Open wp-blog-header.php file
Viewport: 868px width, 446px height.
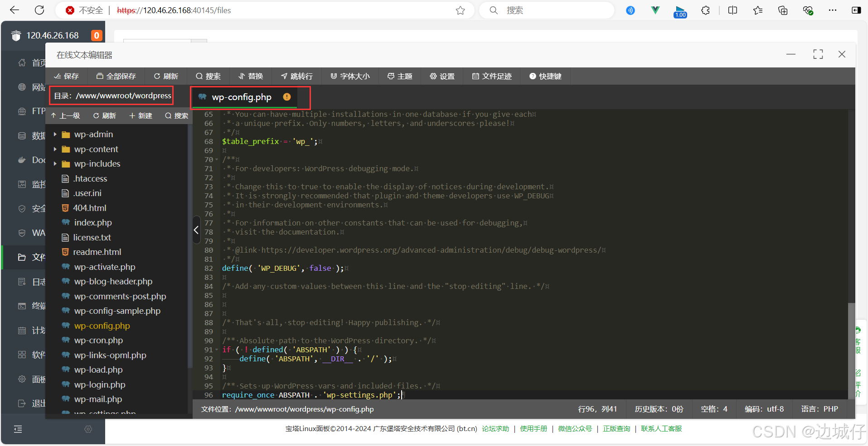pyautogui.click(x=113, y=282)
